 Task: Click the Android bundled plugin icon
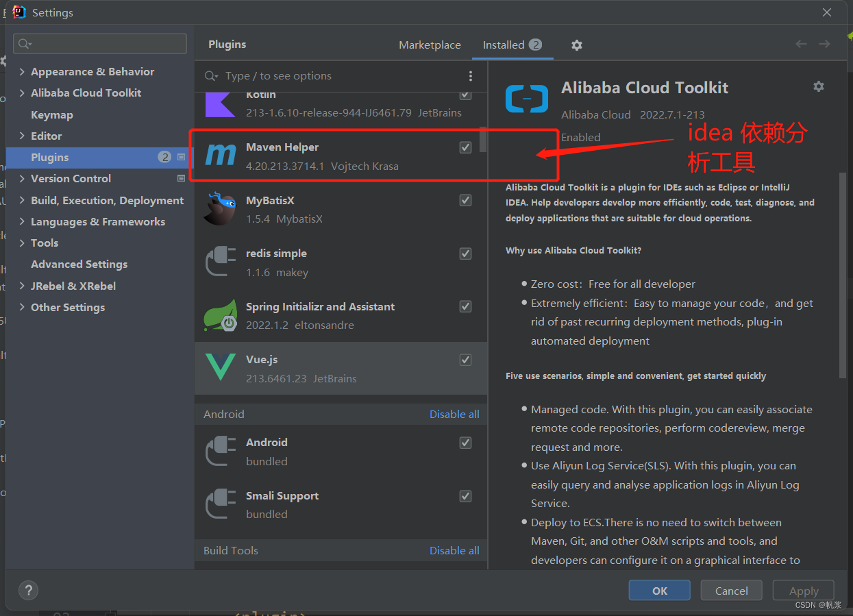[221, 452]
